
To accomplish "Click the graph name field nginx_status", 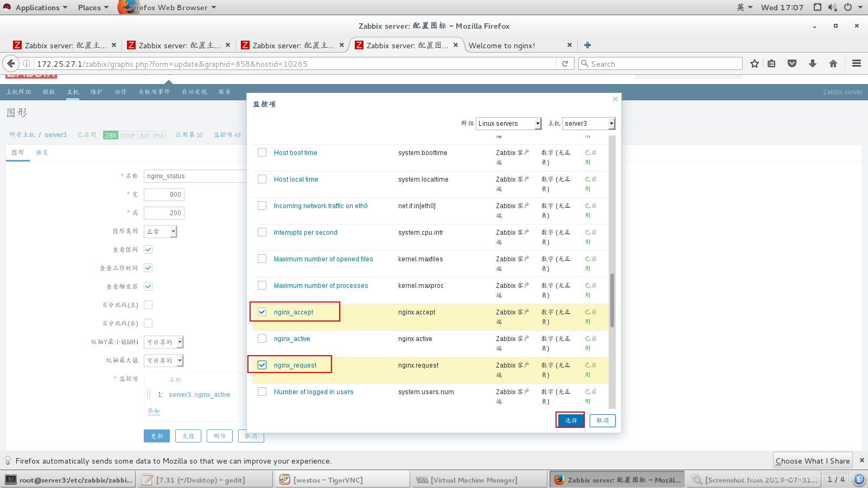I will coord(195,176).
